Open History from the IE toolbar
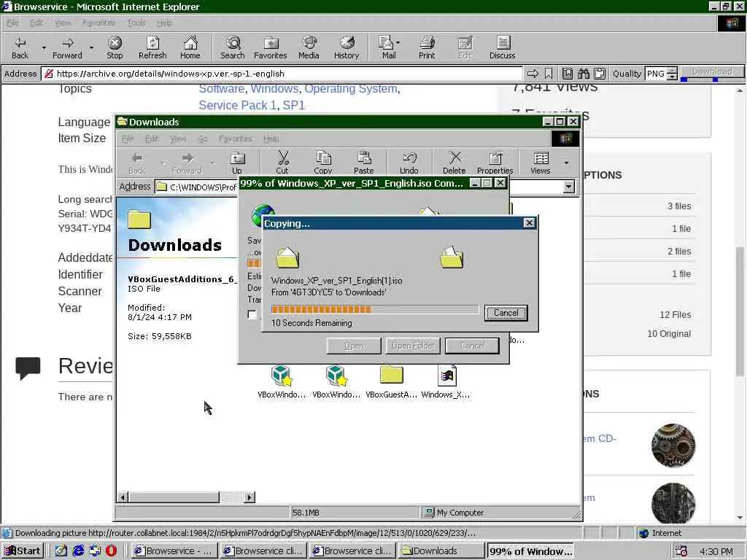Screen dimensions: 747x560 click(347, 47)
